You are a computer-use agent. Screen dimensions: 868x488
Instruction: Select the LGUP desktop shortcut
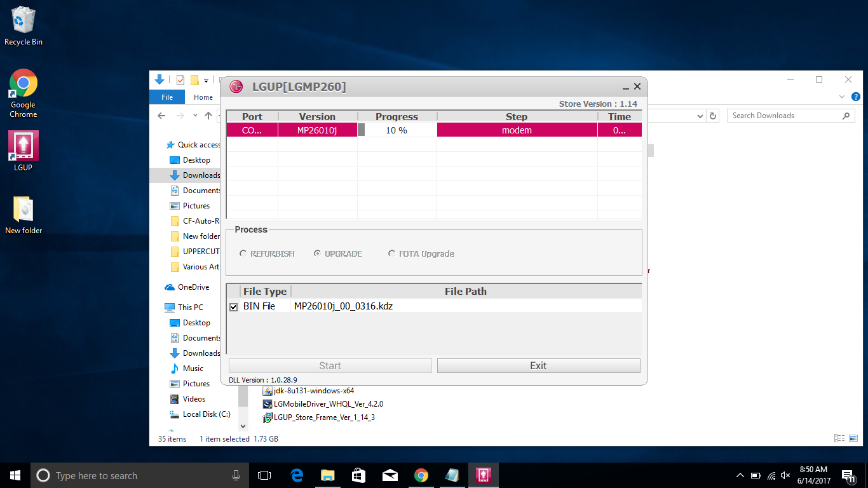point(23,151)
